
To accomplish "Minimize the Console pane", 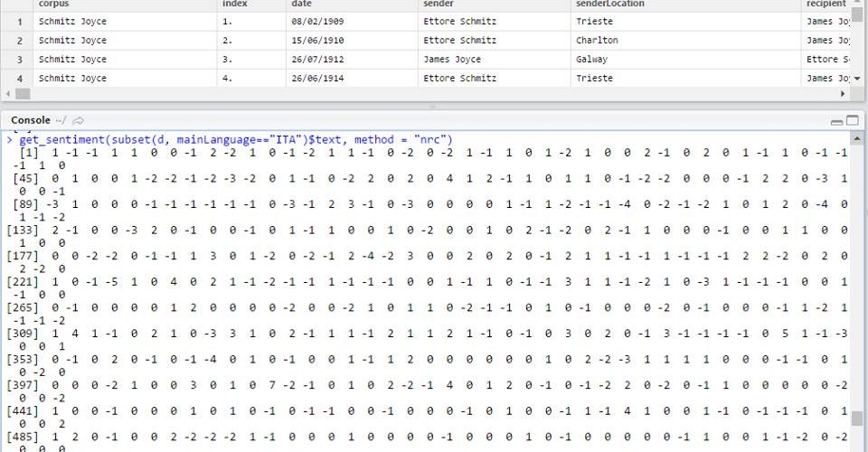I will [x=837, y=121].
